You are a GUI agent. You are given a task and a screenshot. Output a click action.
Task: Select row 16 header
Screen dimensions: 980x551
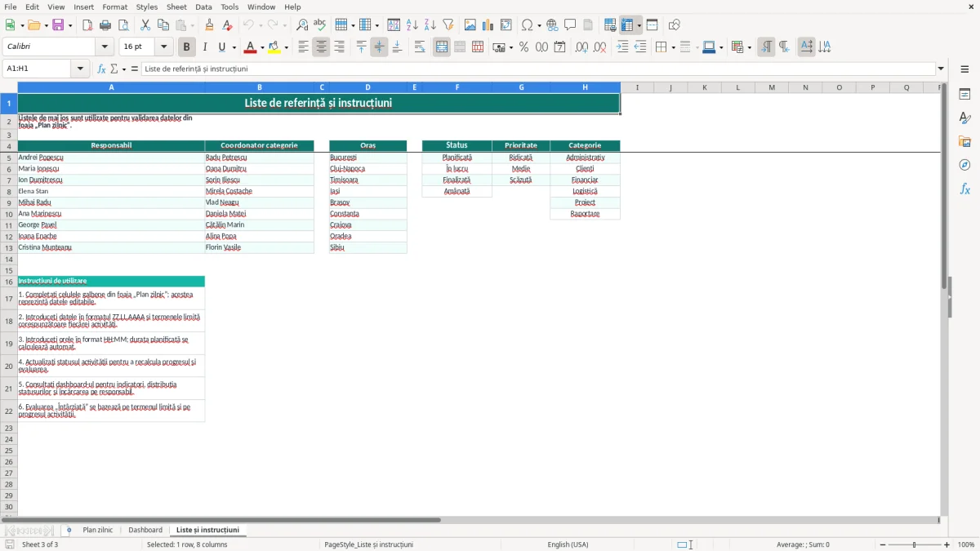click(x=9, y=281)
